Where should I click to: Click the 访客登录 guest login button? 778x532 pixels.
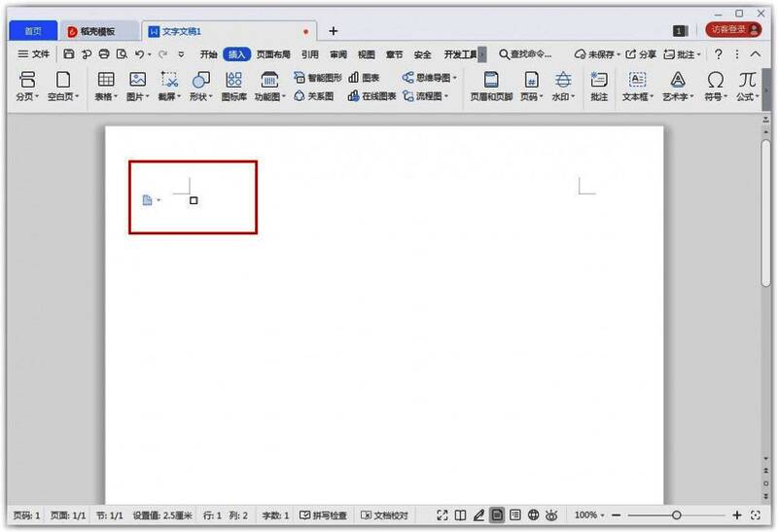[733, 30]
